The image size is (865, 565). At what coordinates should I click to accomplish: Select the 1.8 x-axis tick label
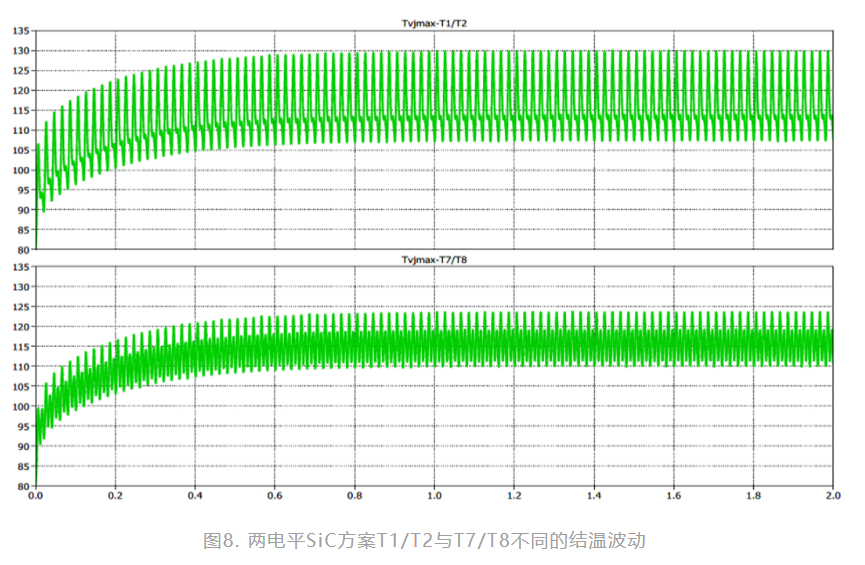pos(753,495)
